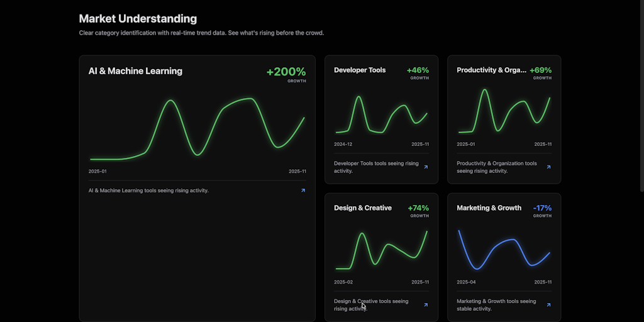Image resolution: width=644 pixels, height=322 pixels.
Task: Click the -17% growth indicator
Action: pyautogui.click(x=542, y=208)
